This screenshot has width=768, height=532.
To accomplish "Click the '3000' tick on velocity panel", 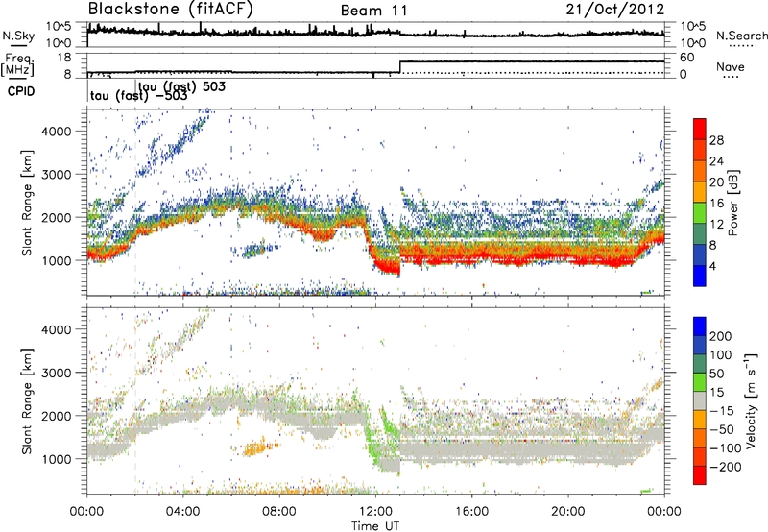I will point(56,373).
